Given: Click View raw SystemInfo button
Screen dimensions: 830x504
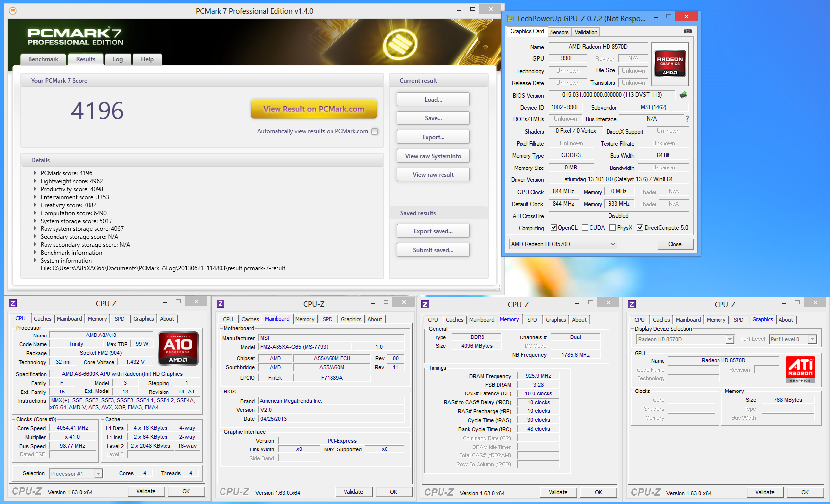Looking at the screenshot, I should point(433,156).
